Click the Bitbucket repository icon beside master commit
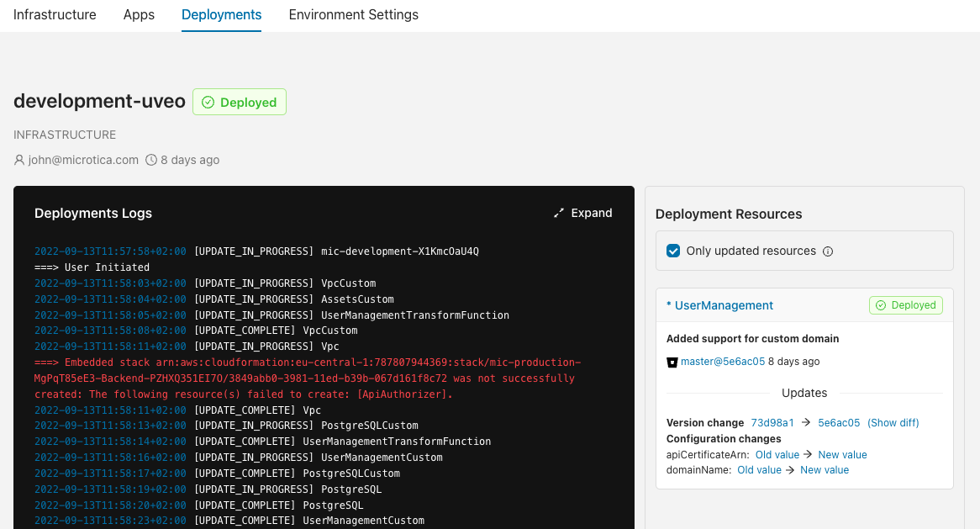 672,362
